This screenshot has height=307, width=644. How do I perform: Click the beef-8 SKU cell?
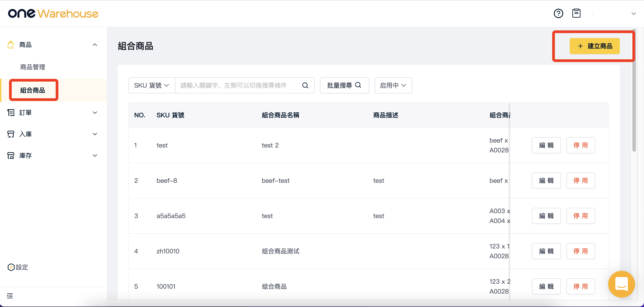click(167, 181)
